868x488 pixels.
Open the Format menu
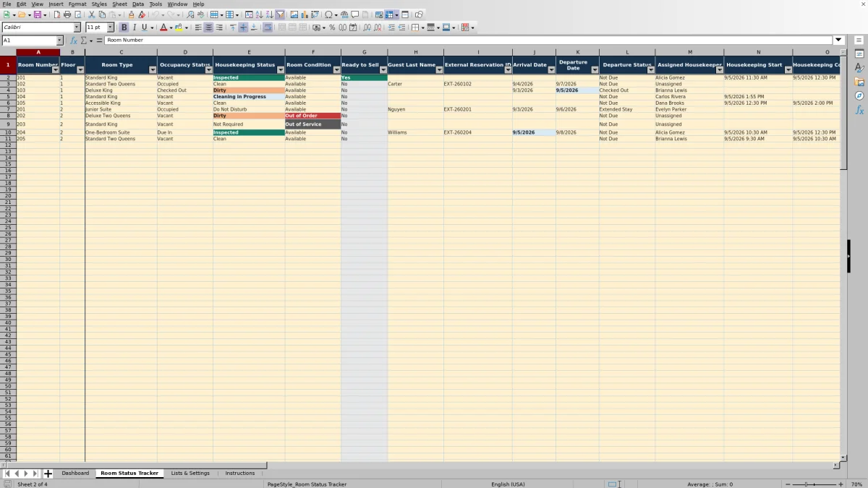click(77, 4)
